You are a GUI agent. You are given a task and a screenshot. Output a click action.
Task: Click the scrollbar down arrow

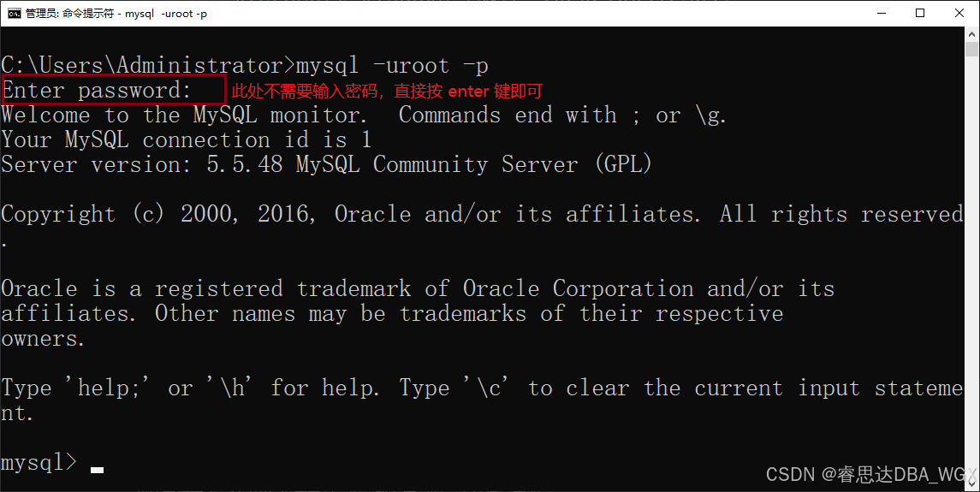tap(972, 483)
